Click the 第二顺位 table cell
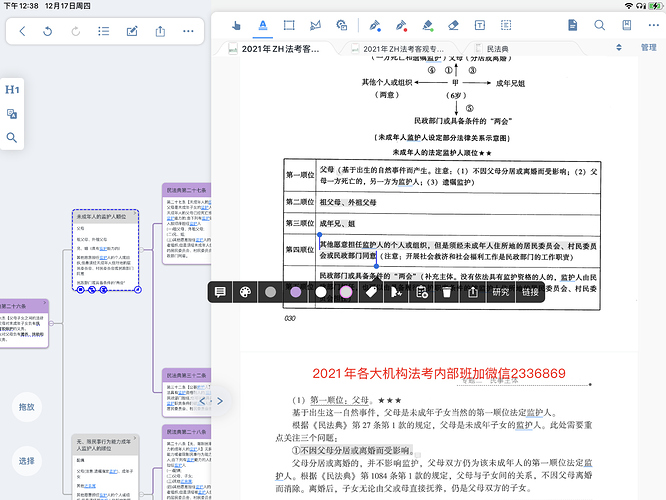Viewport: 666px width, 500px height. [300, 202]
